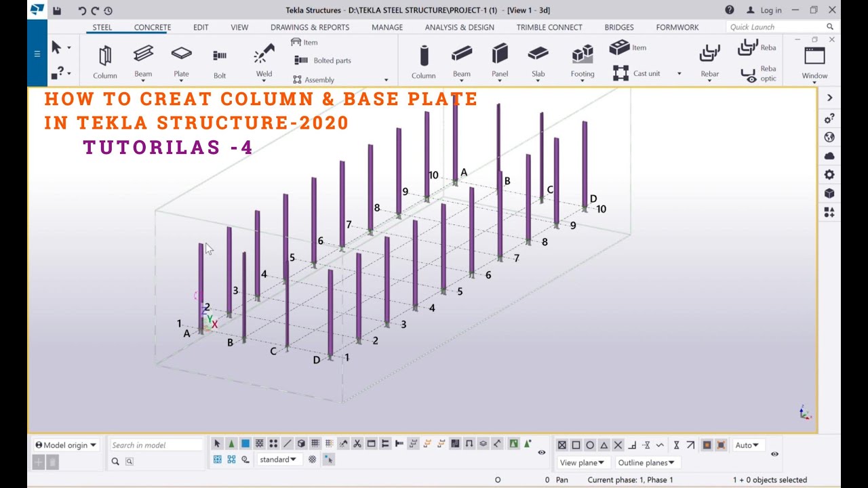Open the standard selection filter dropdown
Screen dimensions: 868x488
point(278,460)
